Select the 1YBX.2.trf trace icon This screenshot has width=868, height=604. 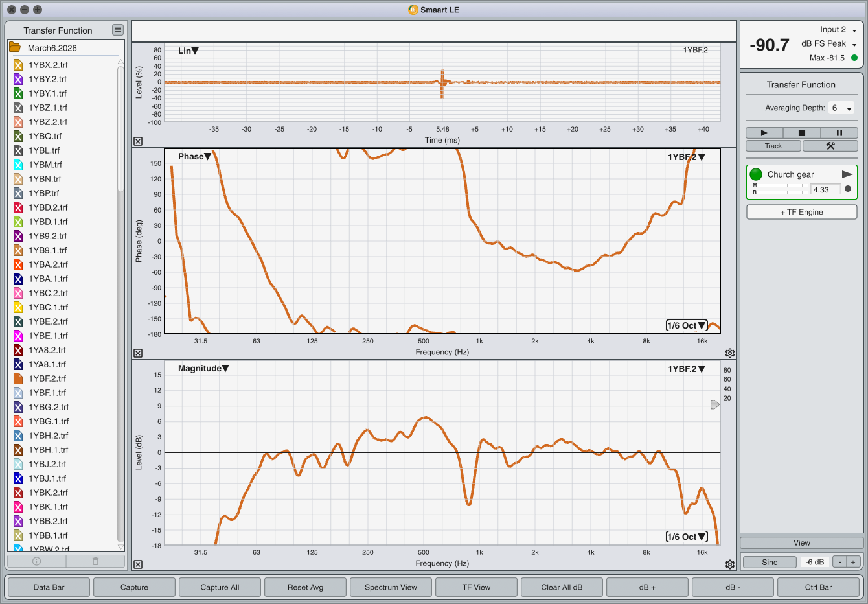(18, 65)
